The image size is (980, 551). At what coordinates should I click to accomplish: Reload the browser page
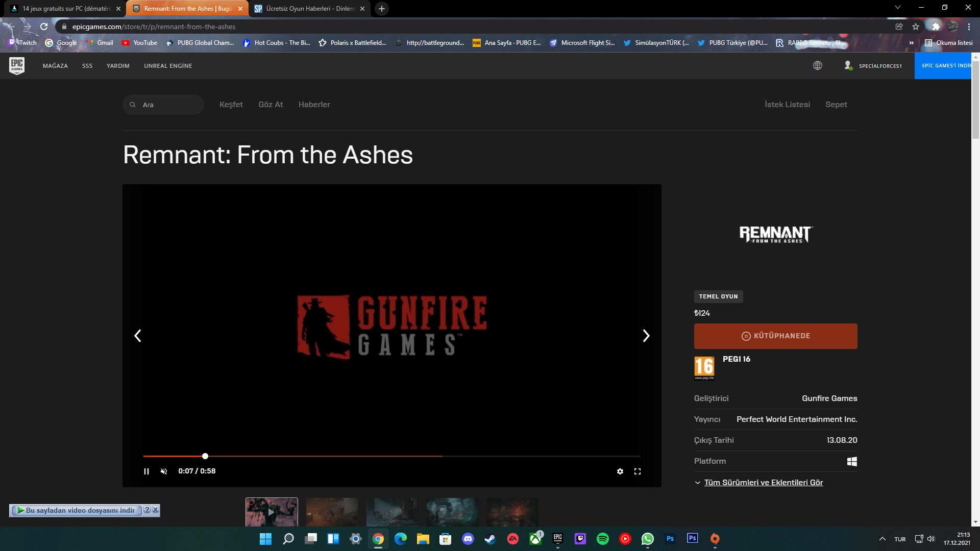point(44,27)
